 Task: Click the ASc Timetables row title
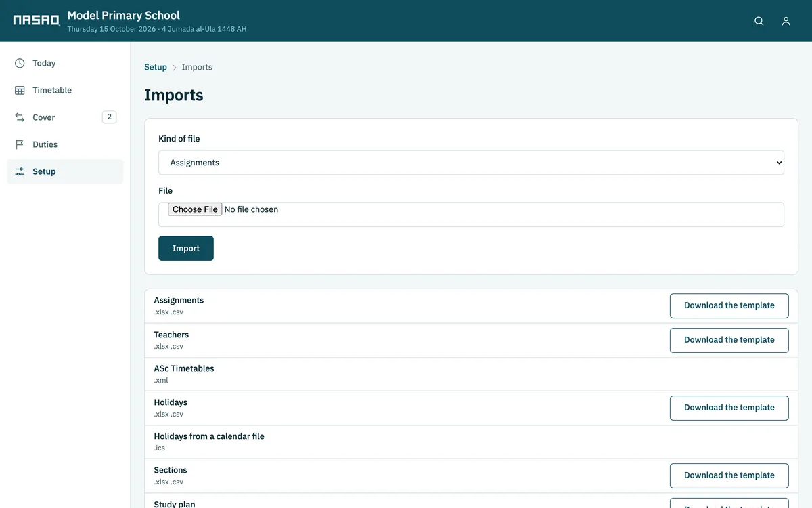[184, 368]
